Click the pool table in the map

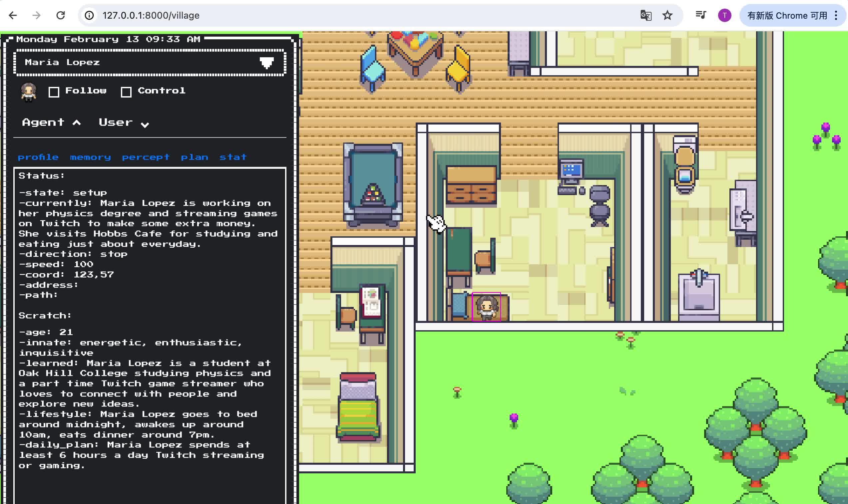point(373,185)
